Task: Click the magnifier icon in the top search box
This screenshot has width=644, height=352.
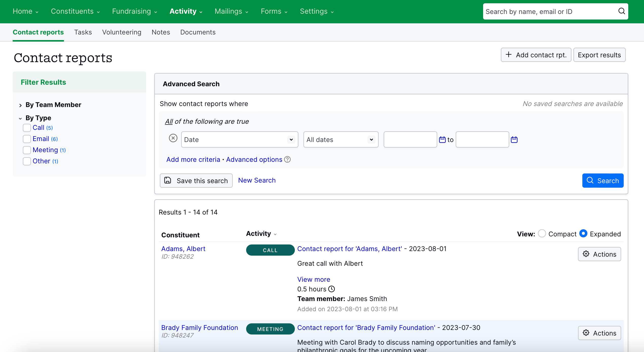Action: 621,11
